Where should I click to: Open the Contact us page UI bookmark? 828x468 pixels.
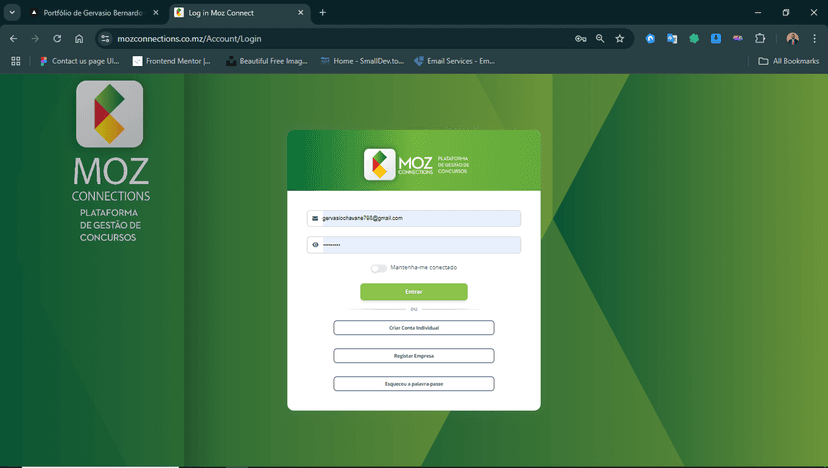tap(80, 61)
